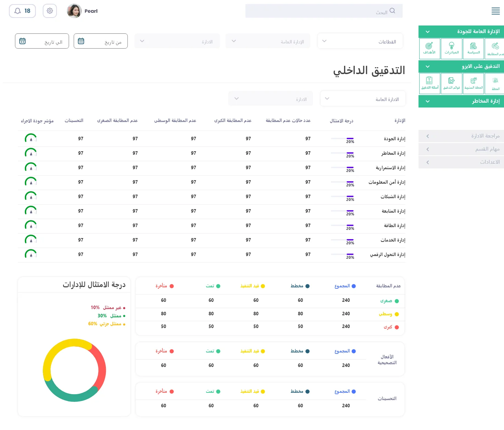
Task: Open the مراجعة الادارة menu item
Action: coord(461,136)
